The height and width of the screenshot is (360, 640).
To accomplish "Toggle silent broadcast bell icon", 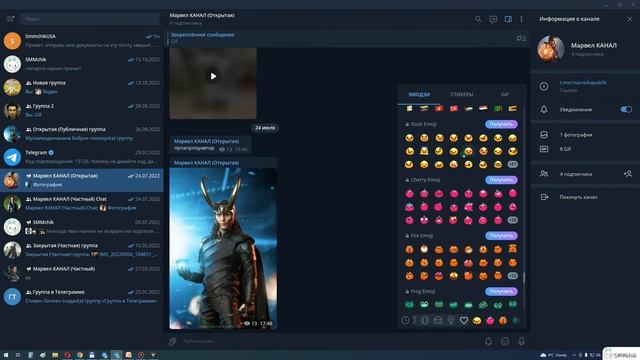I will 488,341.
